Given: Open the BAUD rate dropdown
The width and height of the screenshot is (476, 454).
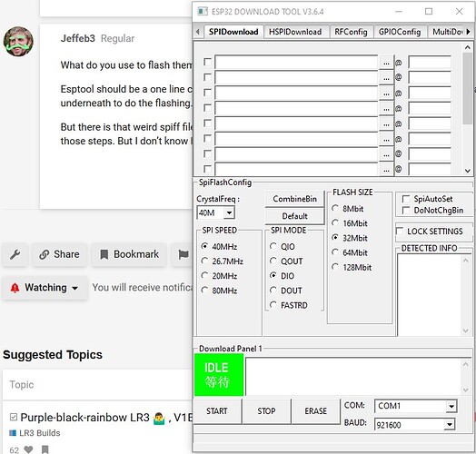Looking at the screenshot, I should point(450,424).
